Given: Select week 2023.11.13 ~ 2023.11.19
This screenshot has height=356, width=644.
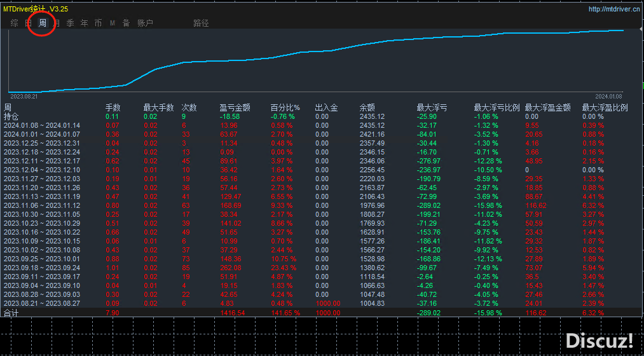Looking at the screenshot, I should [42, 196].
